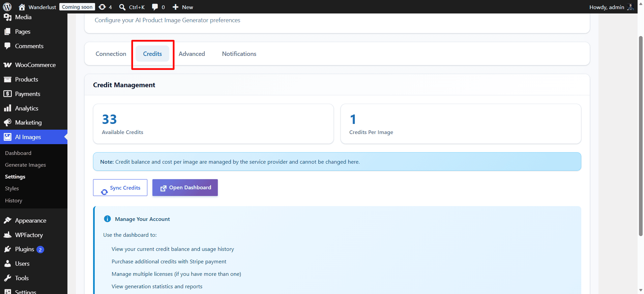The height and width of the screenshot is (294, 644).
Task: Click the Credits Per Image value 1
Action: coord(353,119)
